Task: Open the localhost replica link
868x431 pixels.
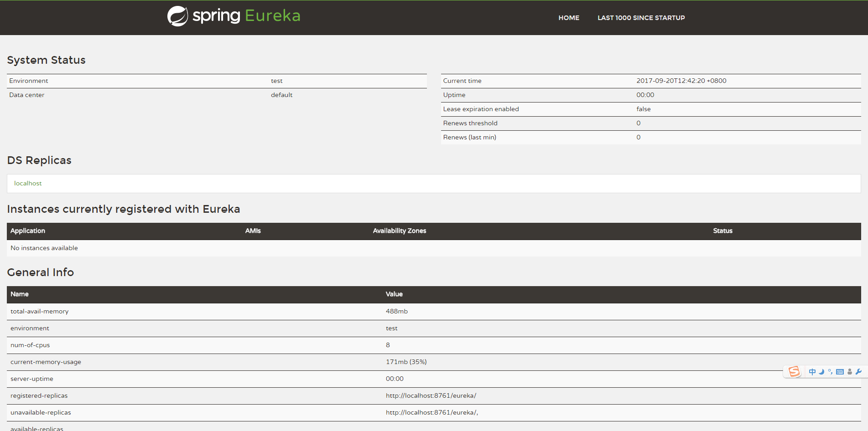Action: click(28, 183)
